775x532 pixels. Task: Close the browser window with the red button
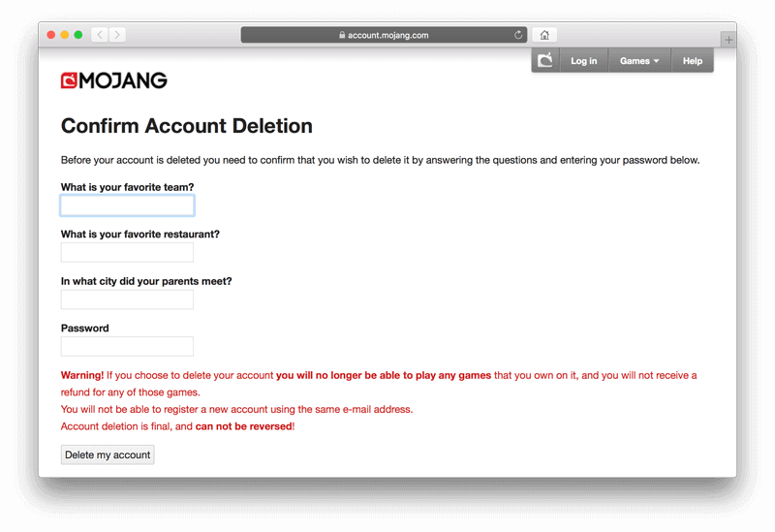point(51,35)
